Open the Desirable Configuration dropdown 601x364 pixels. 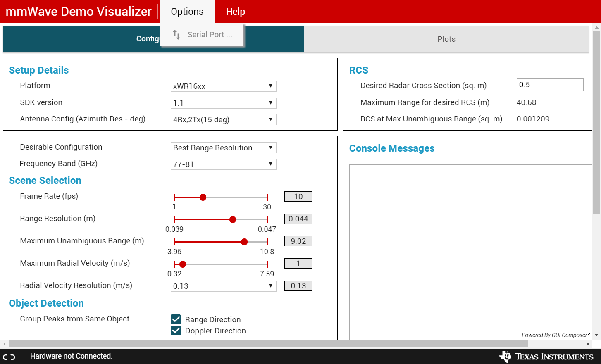point(223,148)
